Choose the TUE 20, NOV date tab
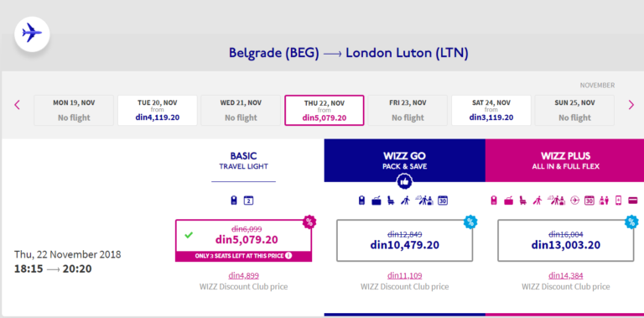The height and width of the screenshot is (318, 644). (158, 110)
